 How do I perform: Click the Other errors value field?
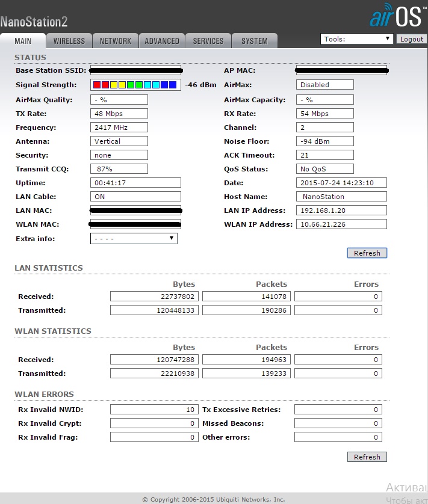pos(338,437)
